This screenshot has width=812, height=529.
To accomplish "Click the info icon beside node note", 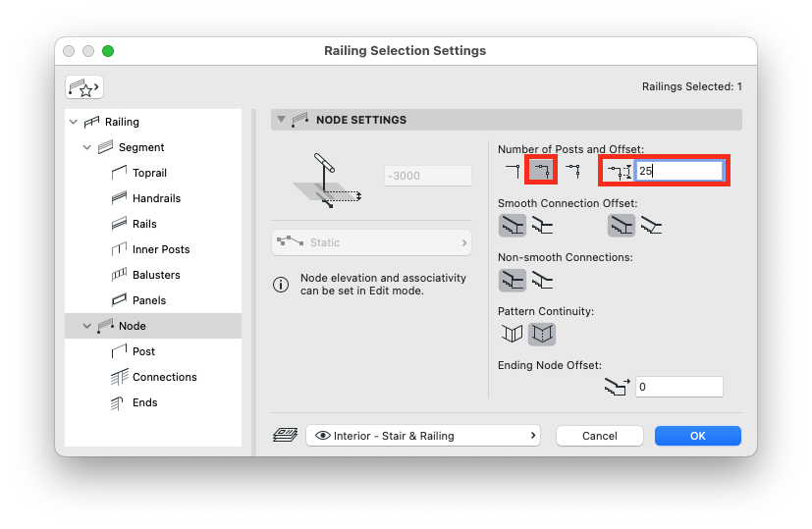I will 281,285.
